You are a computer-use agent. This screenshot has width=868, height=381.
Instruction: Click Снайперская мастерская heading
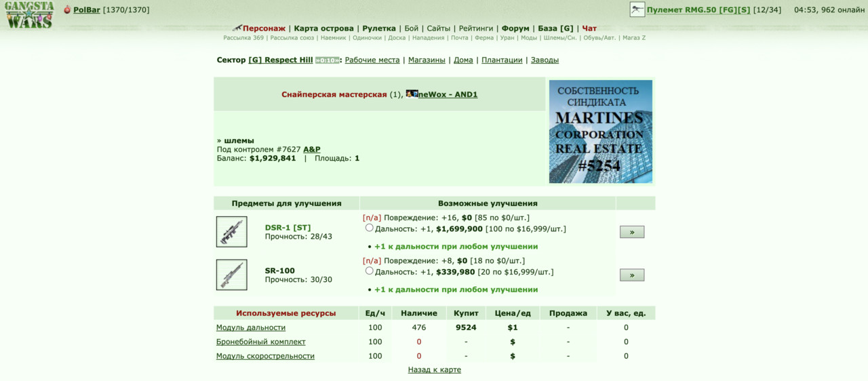[334, 94]
